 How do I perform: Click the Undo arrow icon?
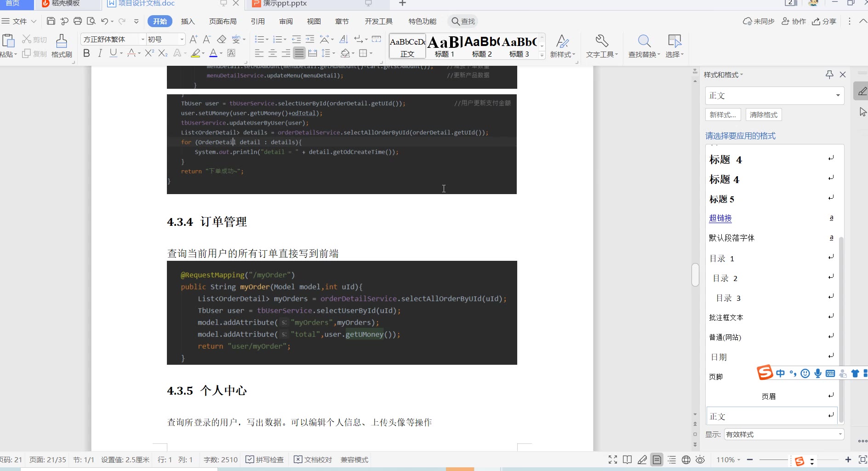coord(105,21)
